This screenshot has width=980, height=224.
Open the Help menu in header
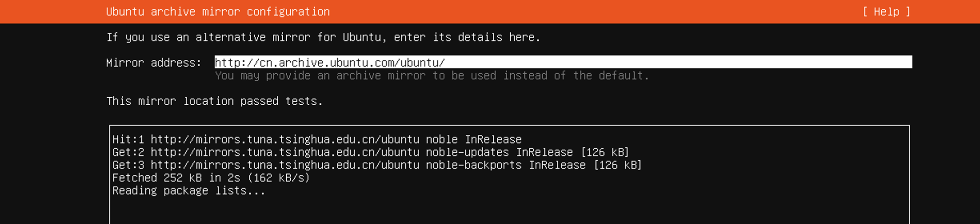886,12
